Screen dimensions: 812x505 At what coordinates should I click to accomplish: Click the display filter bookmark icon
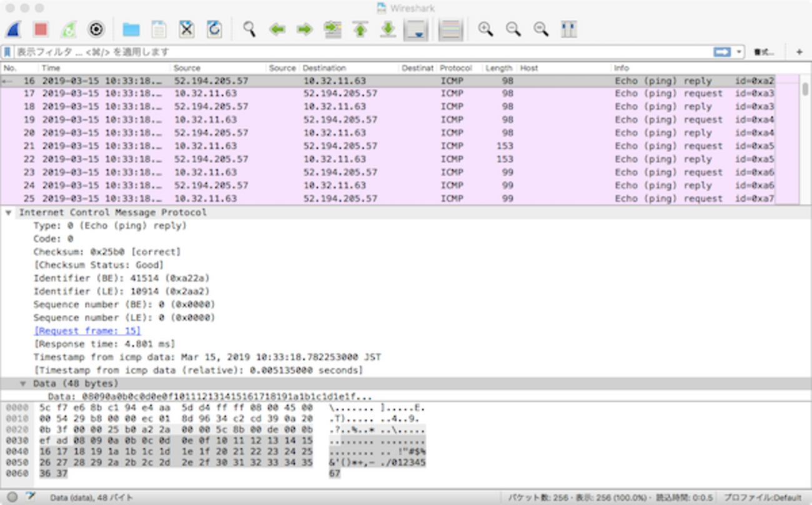[7, 52]
